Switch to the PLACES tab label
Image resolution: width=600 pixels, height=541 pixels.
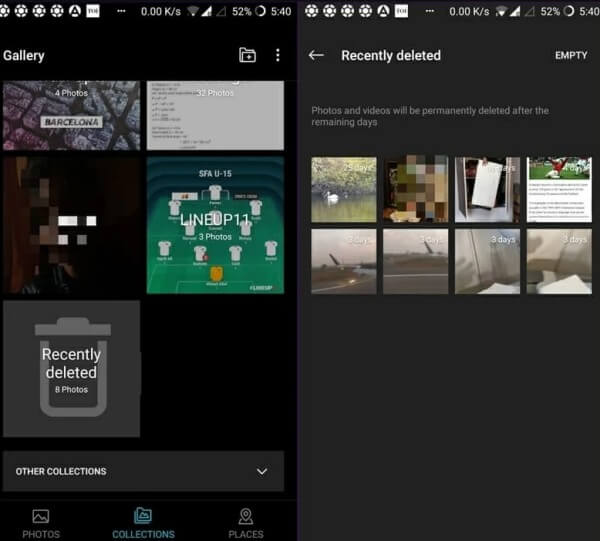click(x=245, y=534)
